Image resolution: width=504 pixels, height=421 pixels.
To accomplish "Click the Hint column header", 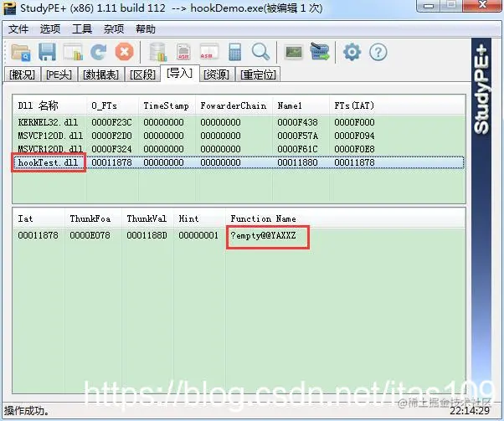I will [x=199, y=218].
